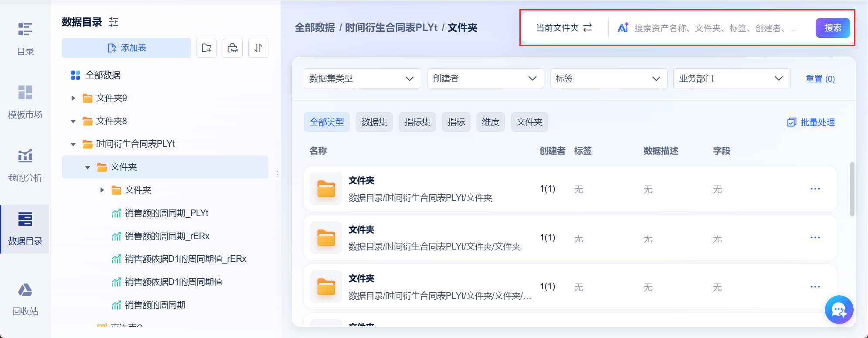Open more options for first 文件夹 row

pyautogui.click(x=815, y=189)
